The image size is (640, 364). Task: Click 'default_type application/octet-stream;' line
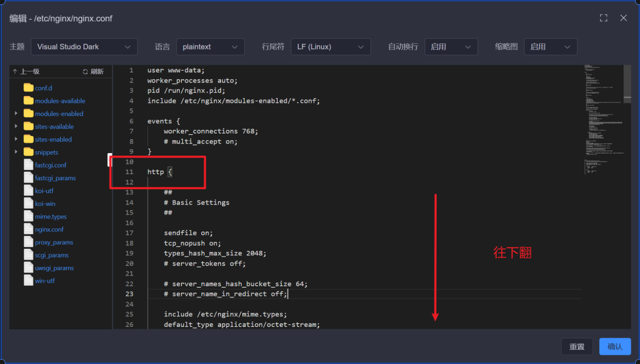[242, 325]
